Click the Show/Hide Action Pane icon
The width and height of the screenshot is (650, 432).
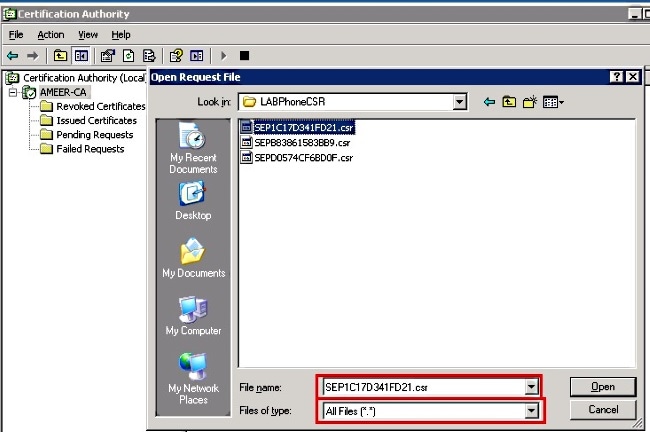click(x=196, y=56)
